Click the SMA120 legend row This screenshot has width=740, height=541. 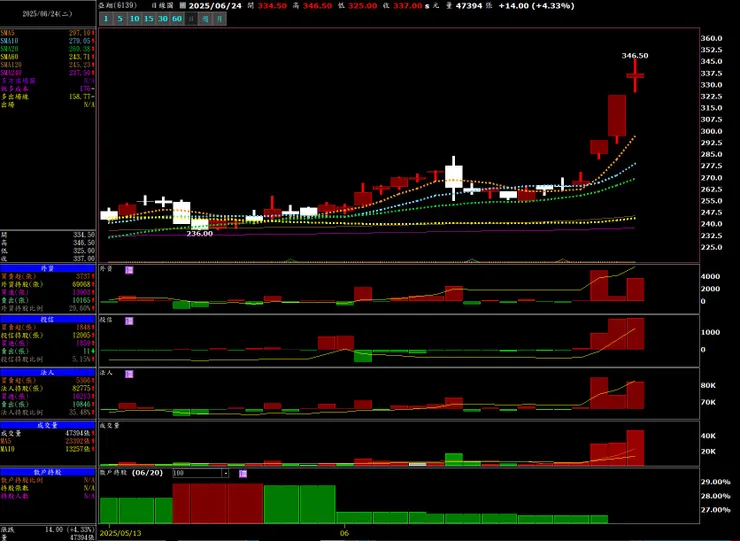click(x=48, y=65)
